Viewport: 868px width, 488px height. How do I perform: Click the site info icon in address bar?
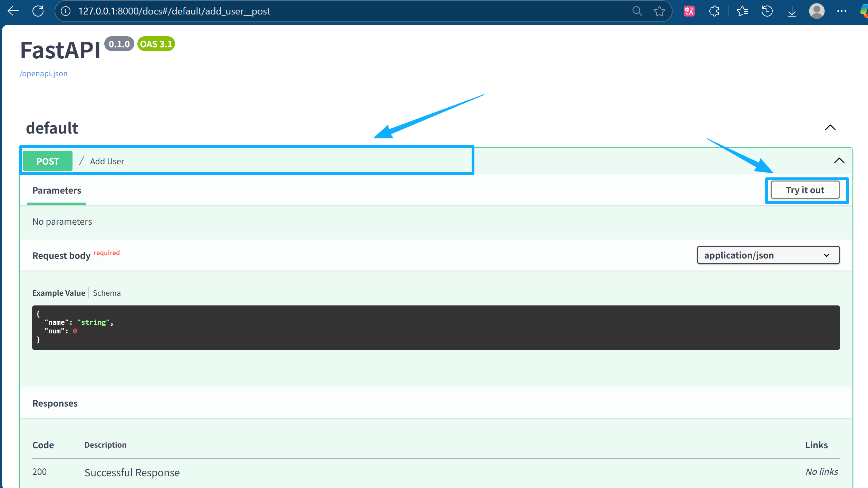[x=65, y=11]
